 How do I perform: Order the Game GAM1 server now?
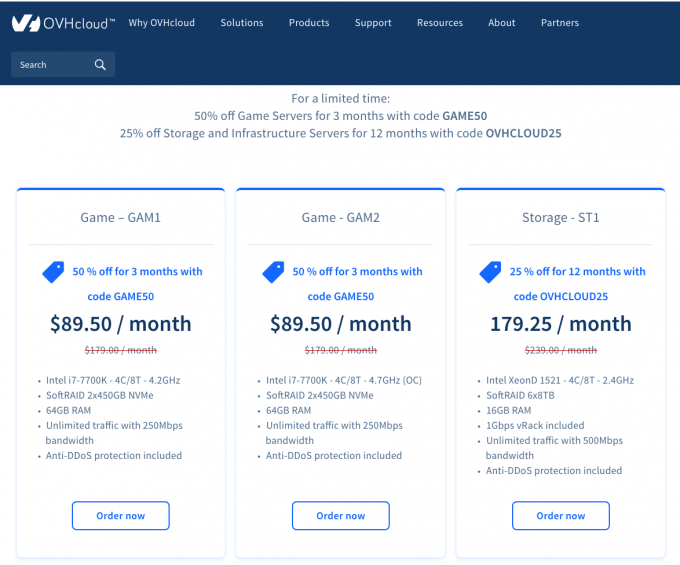121,516
